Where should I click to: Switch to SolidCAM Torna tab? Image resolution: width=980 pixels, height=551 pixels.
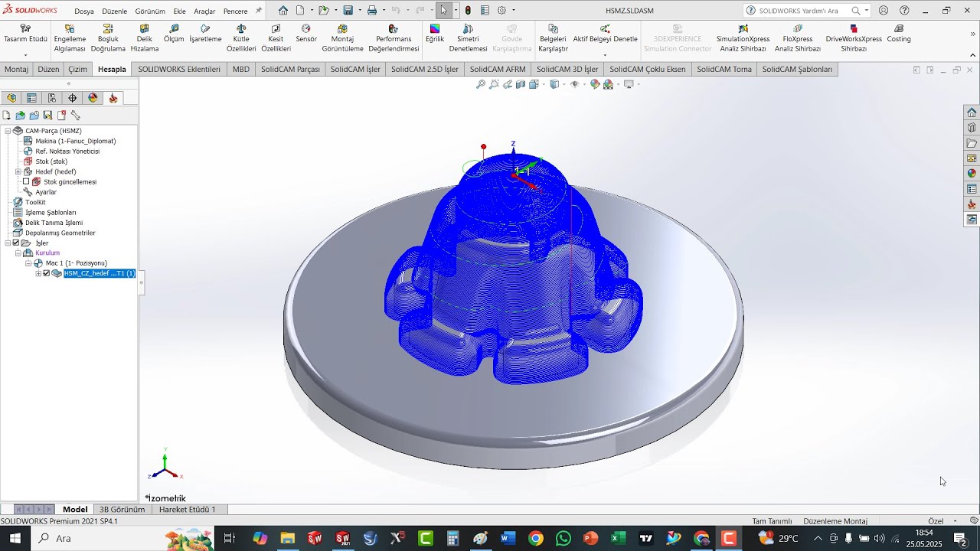(724, 69)
